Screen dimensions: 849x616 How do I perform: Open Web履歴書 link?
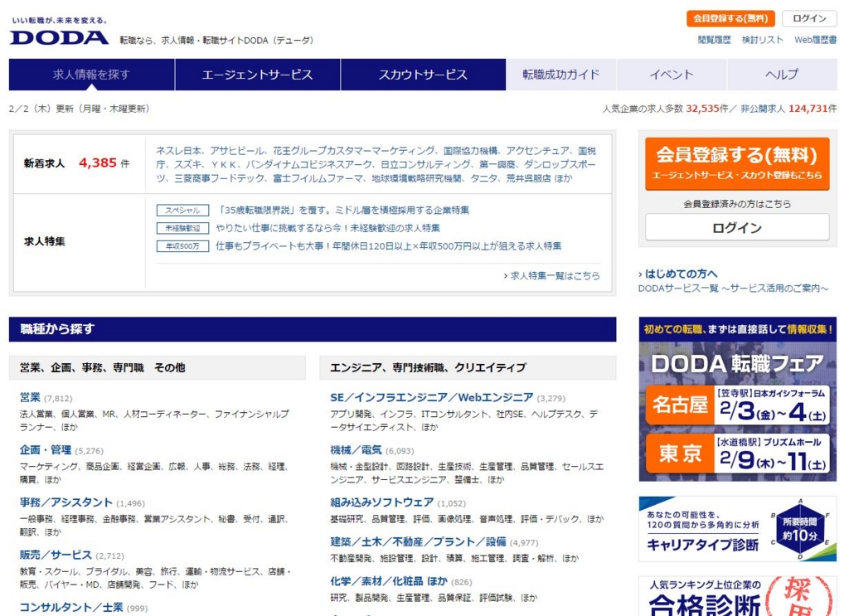(x=816, y=40)
